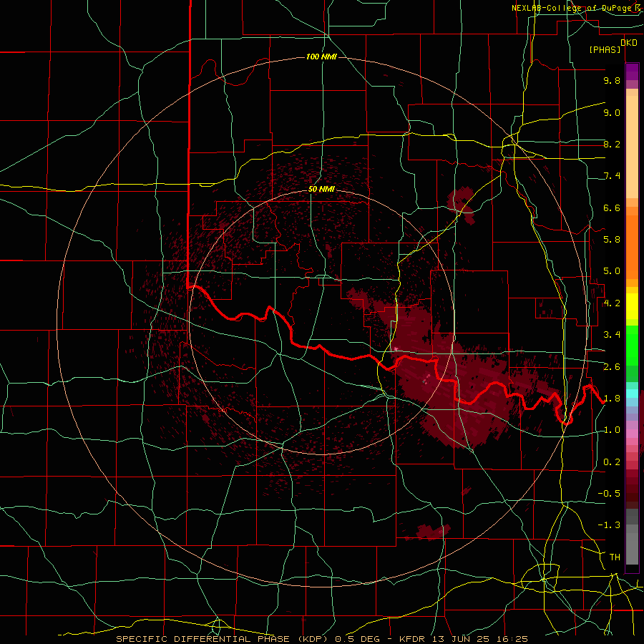This screenshot has width=644, height=644.
Task: Click the 5.0 legend value
Action: click(612, 271)
